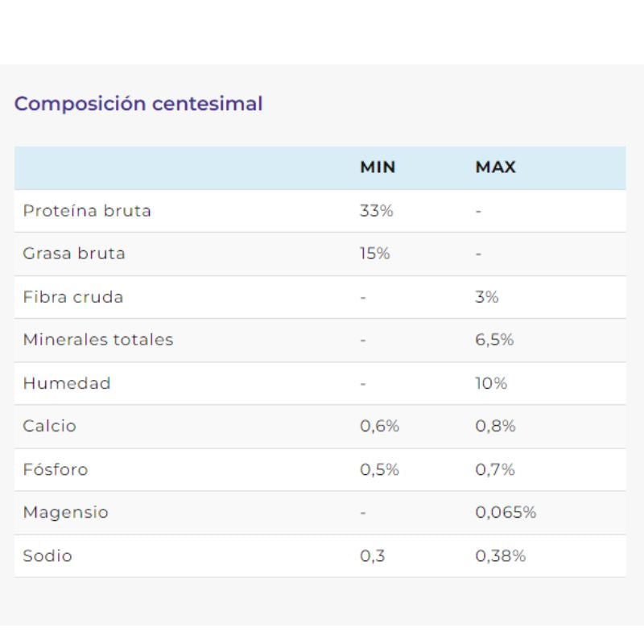The height and width of the screenshot is (644, 644).
Task: Click the Composición centesimal heading
Action: [138, 104]
